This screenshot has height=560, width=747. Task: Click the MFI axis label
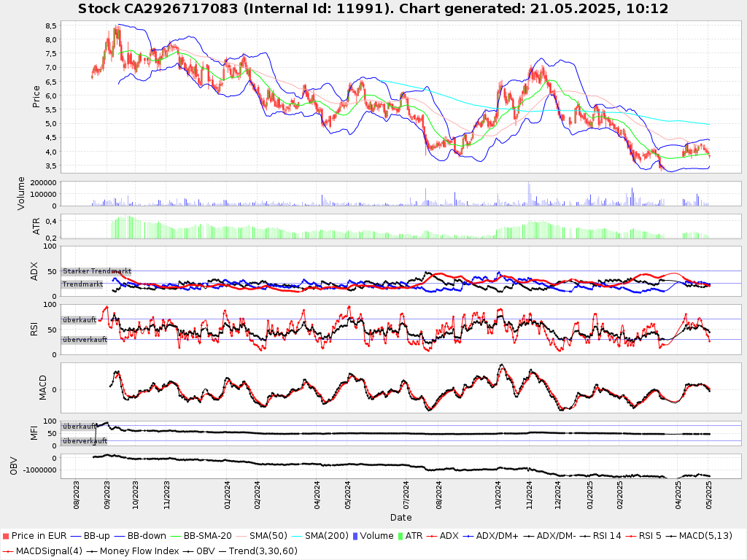click(x=34, y=433)
